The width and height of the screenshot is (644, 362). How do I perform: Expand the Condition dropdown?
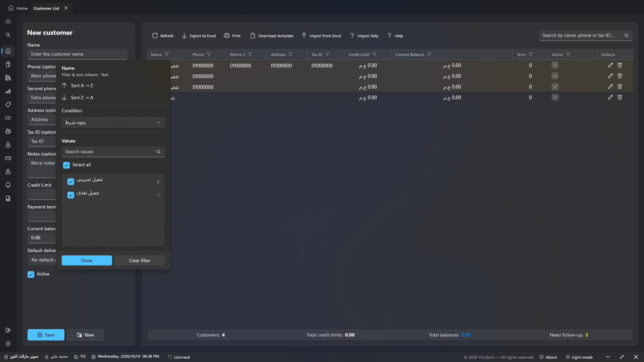[x=113, y=122]
